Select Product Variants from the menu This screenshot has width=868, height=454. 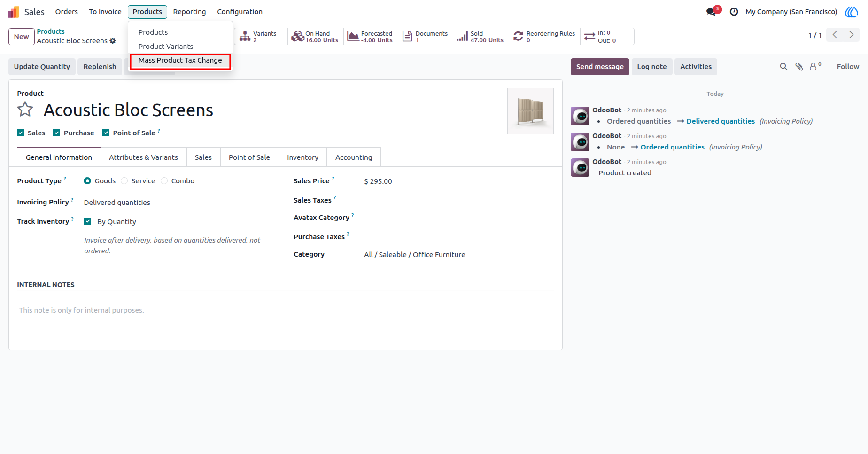tap(166, 47)
